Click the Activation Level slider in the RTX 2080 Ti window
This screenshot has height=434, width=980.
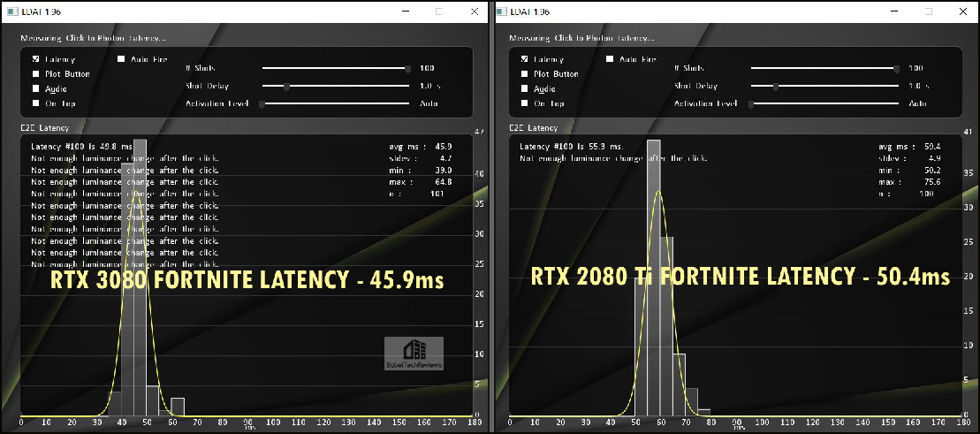click(x=825, y=103)
